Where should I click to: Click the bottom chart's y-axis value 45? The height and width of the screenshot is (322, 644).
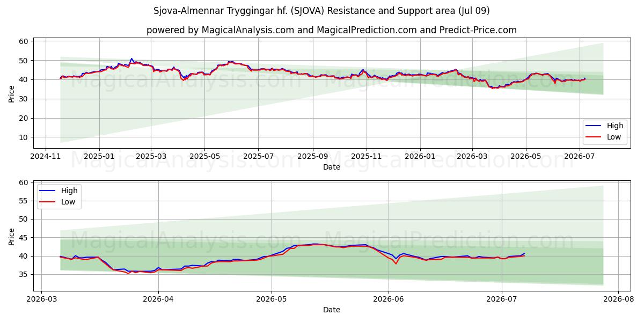pyautogui.click(x=24, y=238)
